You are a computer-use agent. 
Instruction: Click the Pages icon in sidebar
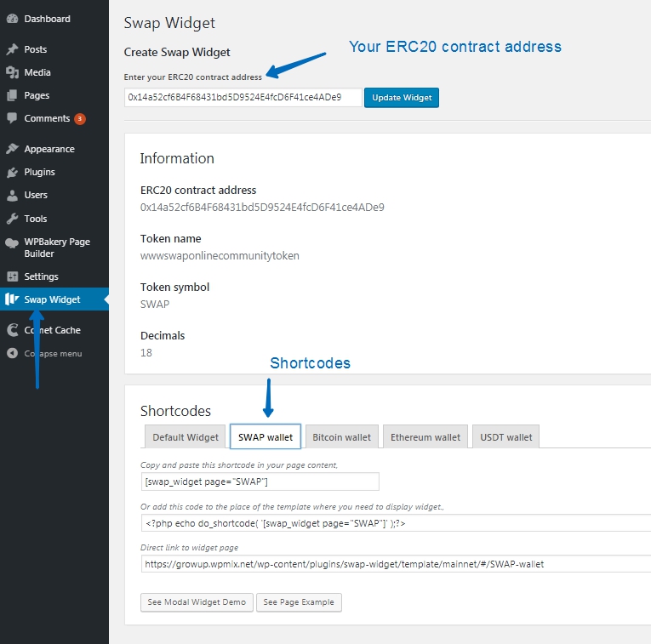(x=12, y=95)
